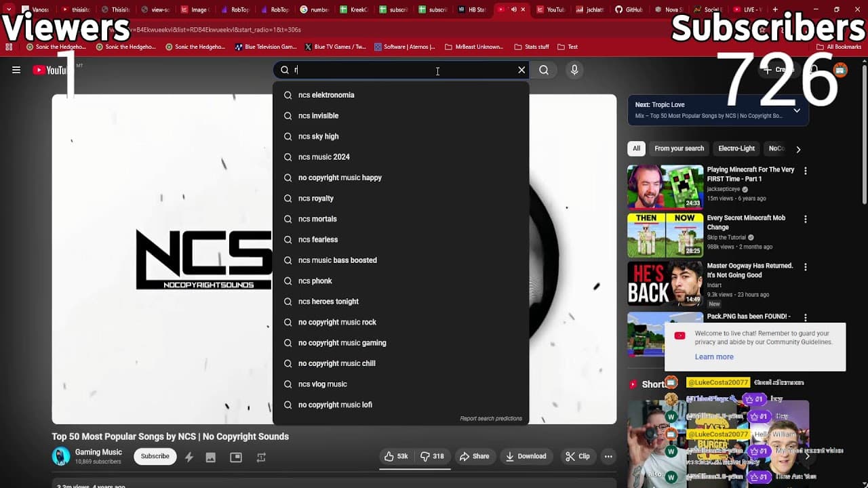
Task: Open the 'Stats stuff' bookmark folder
Action: [x=532, y=47]
